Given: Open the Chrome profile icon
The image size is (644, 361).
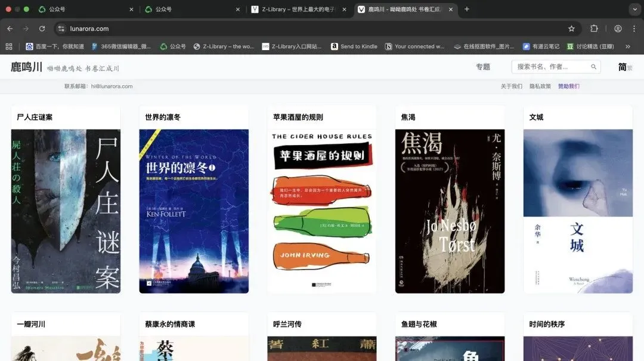Looking at the screenshot, I should [618, 29].
